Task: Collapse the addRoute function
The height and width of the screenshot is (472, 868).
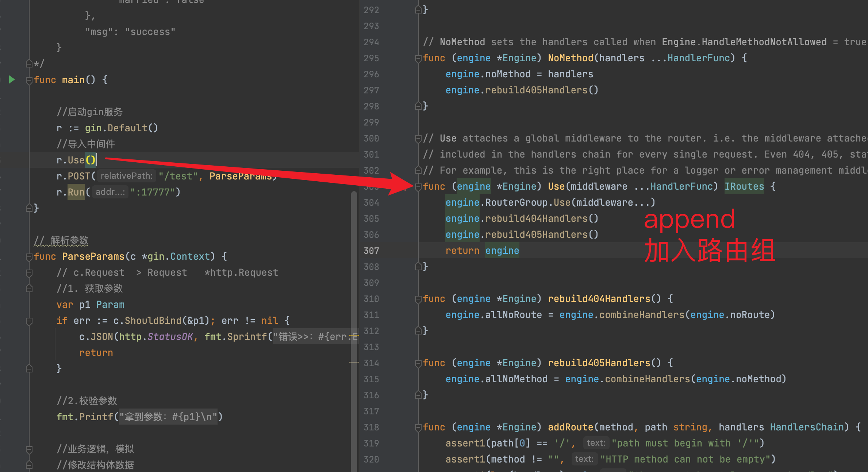Action: click(x=418, y=427)
